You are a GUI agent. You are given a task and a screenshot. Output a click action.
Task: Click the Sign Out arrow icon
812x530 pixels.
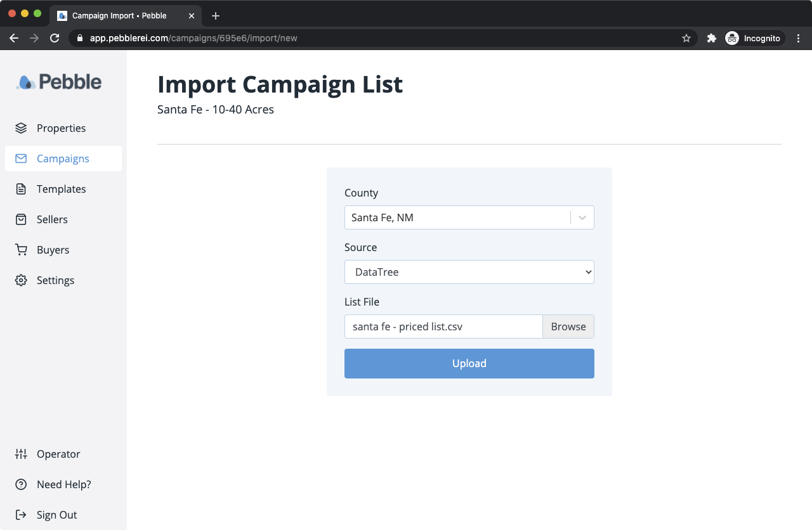pyautogui.click(x=21, y=515)
